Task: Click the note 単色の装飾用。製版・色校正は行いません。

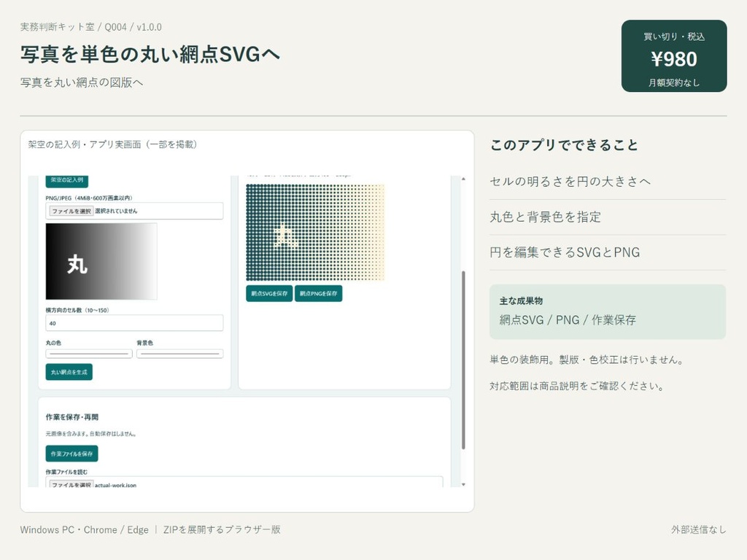Action: coord(587,360)
